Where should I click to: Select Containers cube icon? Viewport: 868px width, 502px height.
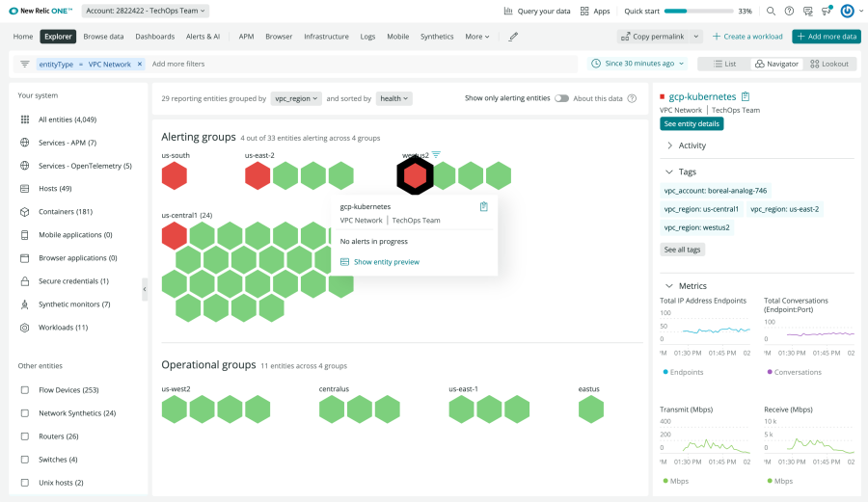[25, 212]
